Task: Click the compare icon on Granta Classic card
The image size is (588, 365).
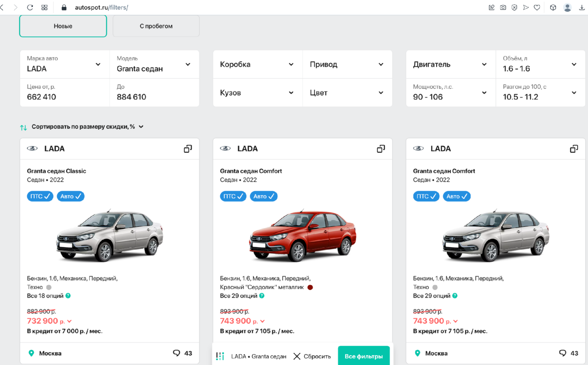Action: (188, 148)
